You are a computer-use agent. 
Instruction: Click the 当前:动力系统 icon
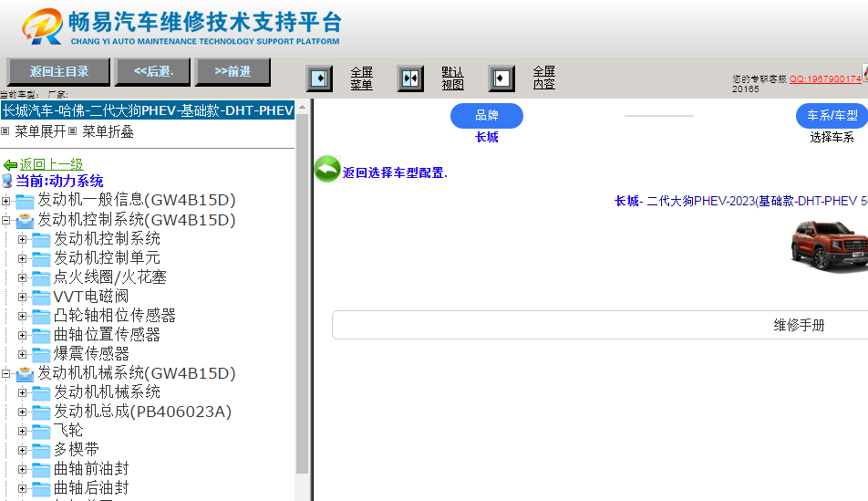(7, 181)
